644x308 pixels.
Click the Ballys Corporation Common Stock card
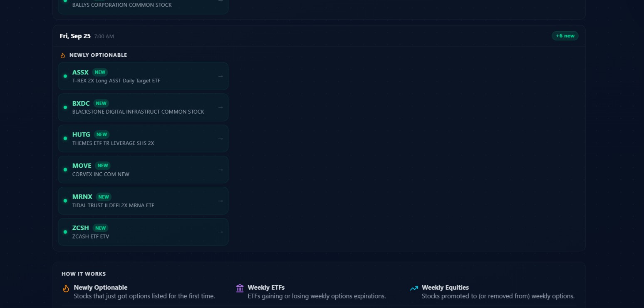[x=143, y=5]
